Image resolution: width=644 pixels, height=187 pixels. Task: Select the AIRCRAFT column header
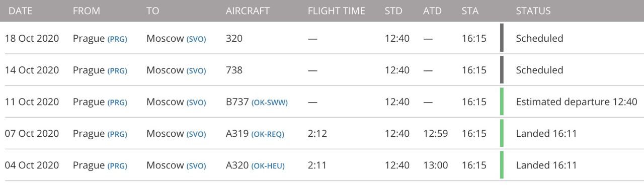(x=248, y=11)
